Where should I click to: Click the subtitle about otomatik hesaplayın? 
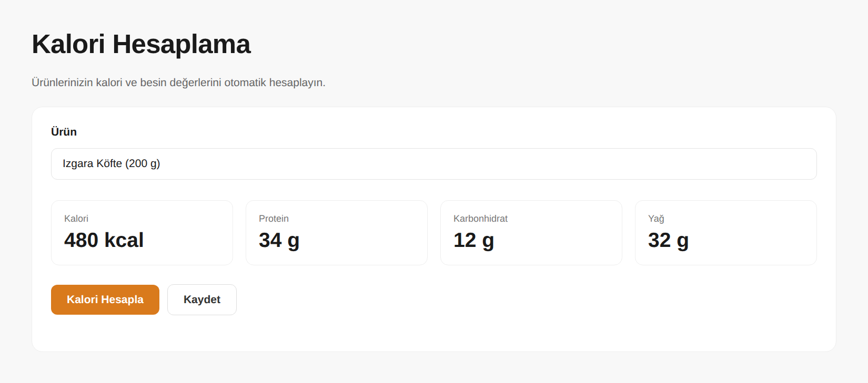[178, 82]
